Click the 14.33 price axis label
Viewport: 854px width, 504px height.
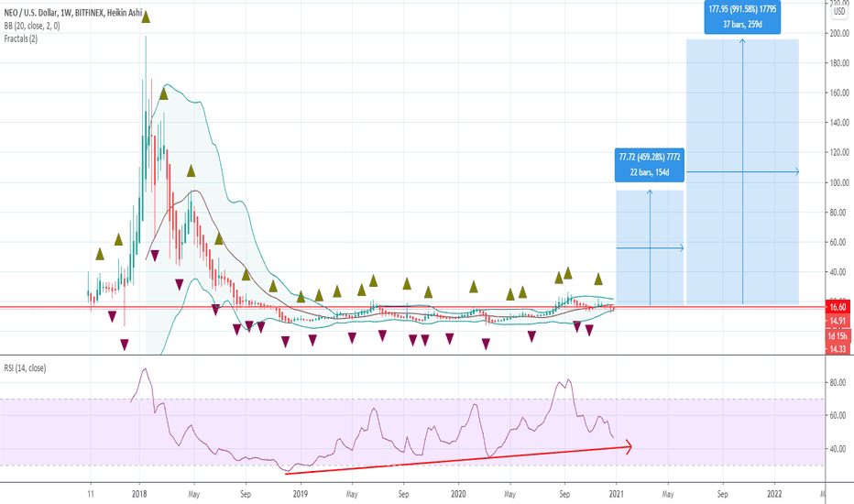click(838, 349)
